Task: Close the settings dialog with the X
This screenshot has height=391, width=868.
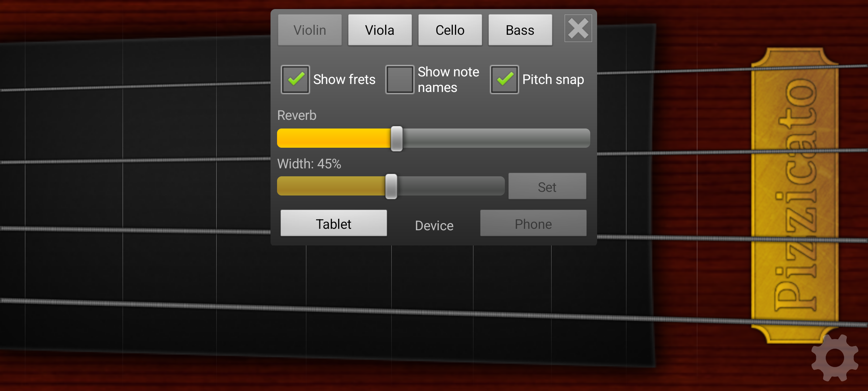Action: pyautogui.click(x=578, y=29)
